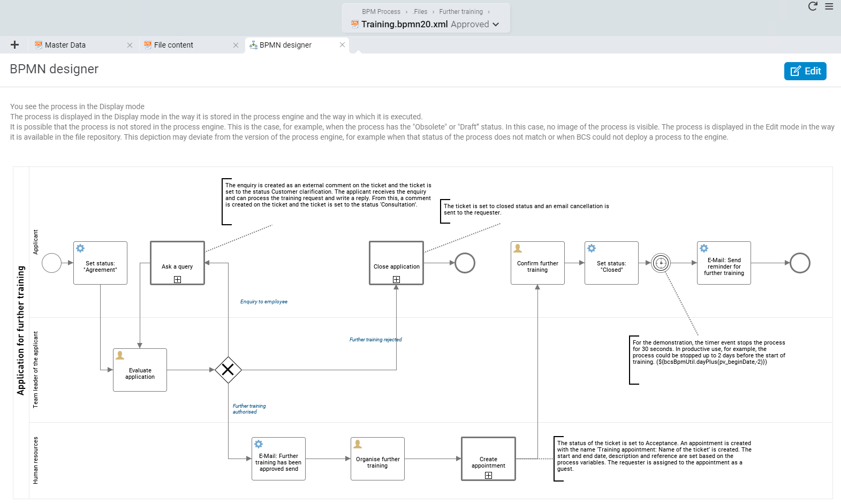Viewport: 841px width, 504px height.
Task: Close the BPMN designer tab
Action: click(342, 45)
